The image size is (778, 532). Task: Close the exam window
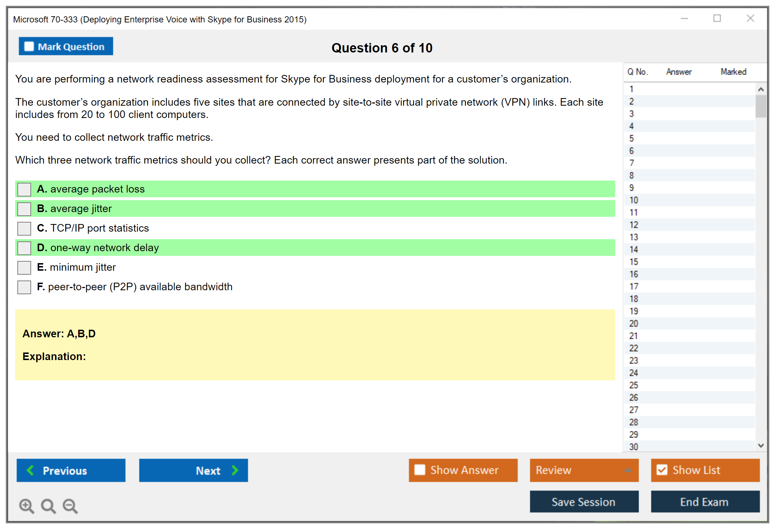pos(750,18)
